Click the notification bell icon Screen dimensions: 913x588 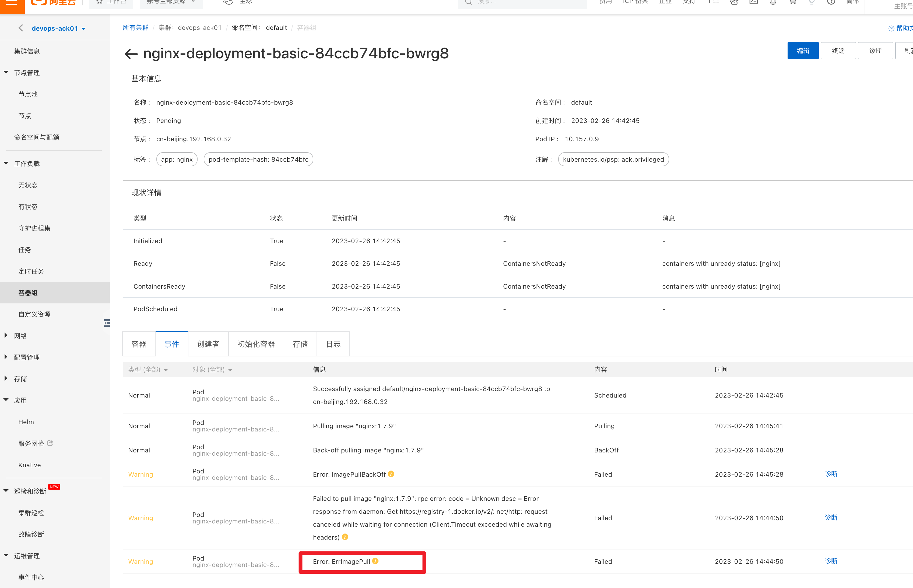click(x=773, y=2)
